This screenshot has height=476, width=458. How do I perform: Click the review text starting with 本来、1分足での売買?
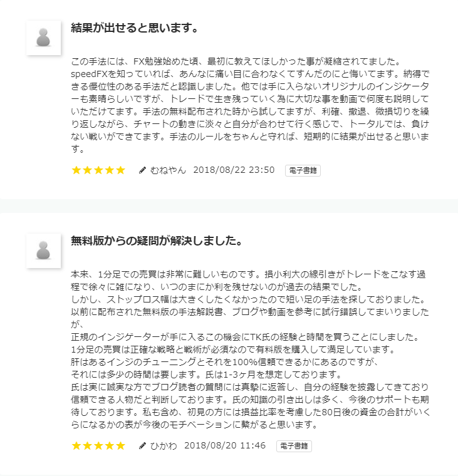[x=251, y=349]
